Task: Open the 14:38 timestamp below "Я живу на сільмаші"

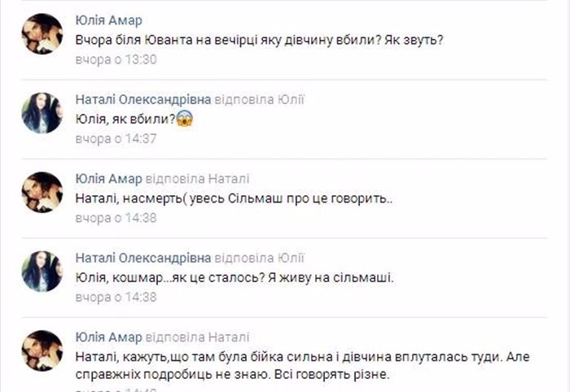Action: [116, 297]
